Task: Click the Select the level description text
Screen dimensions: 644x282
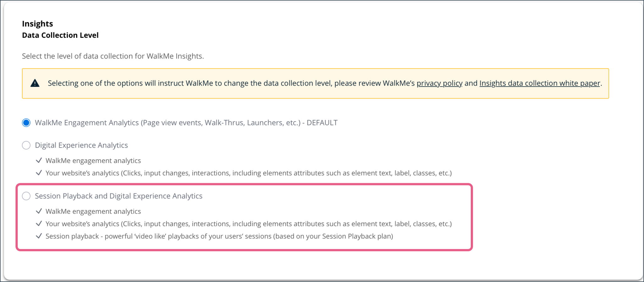Action: point(113,56)
